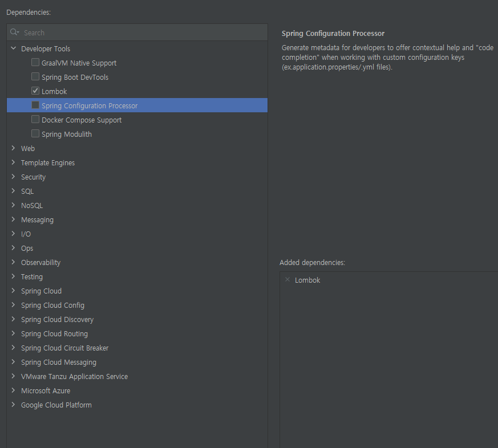
Task: Check Spring Configuration Processor checkbox
Action: pyautogui.click(x=35, y=105)
